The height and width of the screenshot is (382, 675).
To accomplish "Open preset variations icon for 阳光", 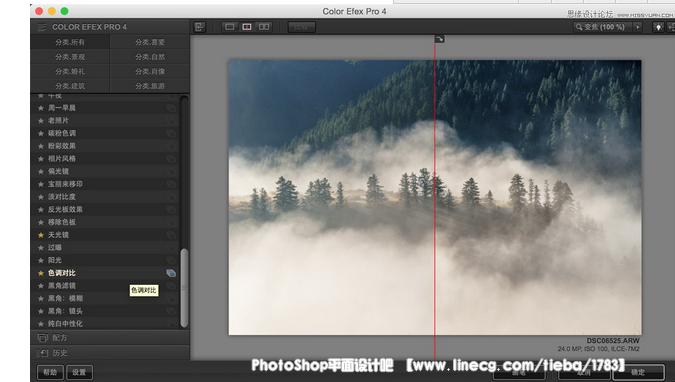I will [171, 261].
